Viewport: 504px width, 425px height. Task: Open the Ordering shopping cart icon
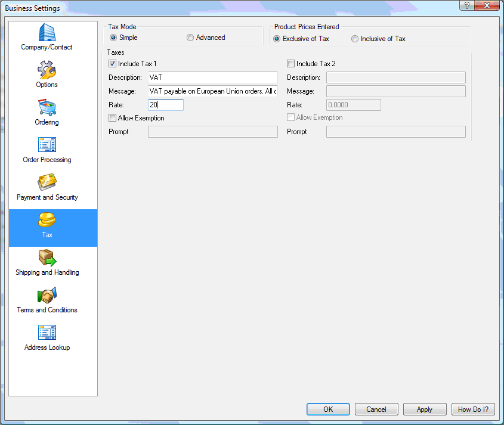47,107
